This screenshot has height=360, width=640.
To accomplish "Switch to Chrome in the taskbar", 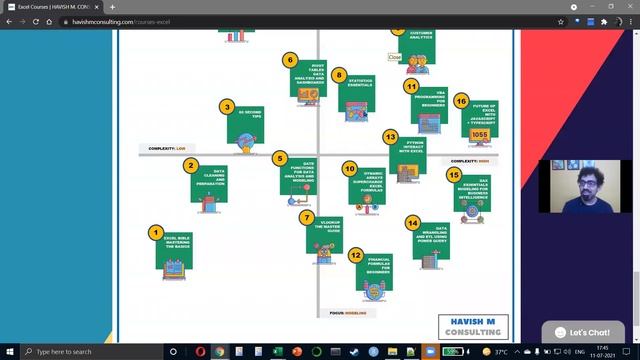I will (x=220, y=351).
